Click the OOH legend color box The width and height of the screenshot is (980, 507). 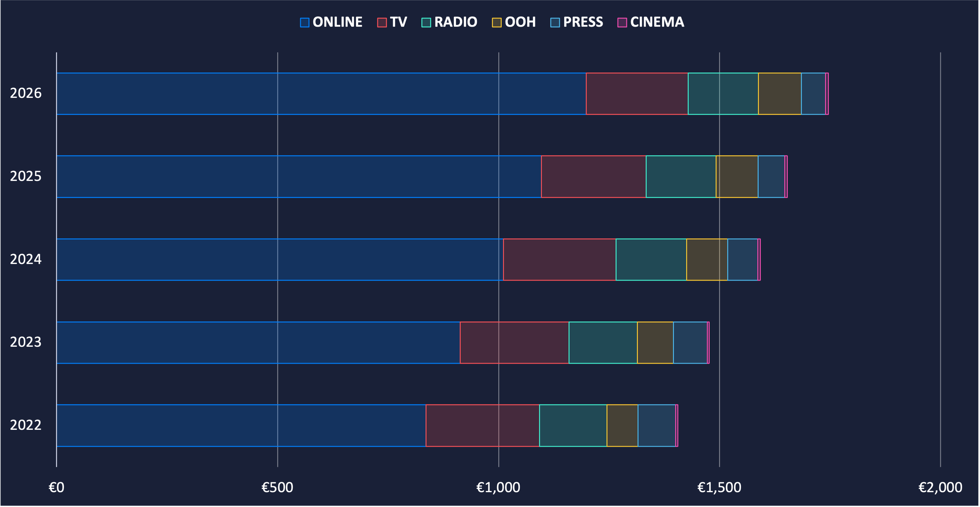click(497, 22)
